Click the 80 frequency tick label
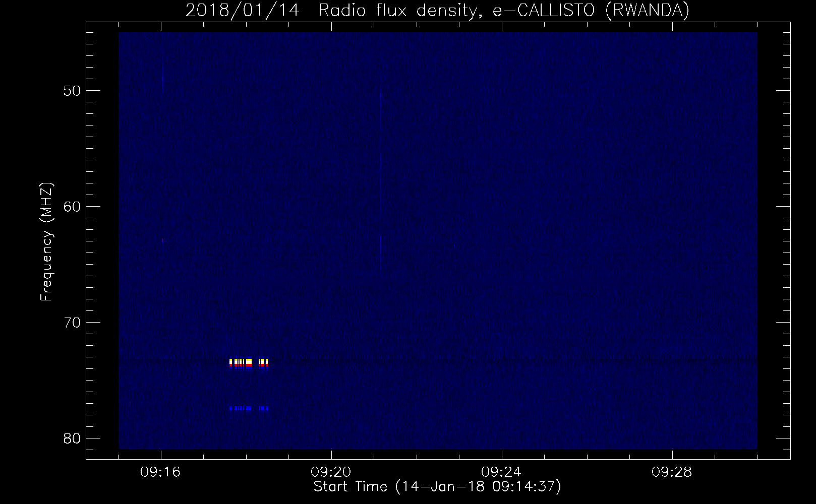This screenshot has height=504, width=816. point(73,438)
